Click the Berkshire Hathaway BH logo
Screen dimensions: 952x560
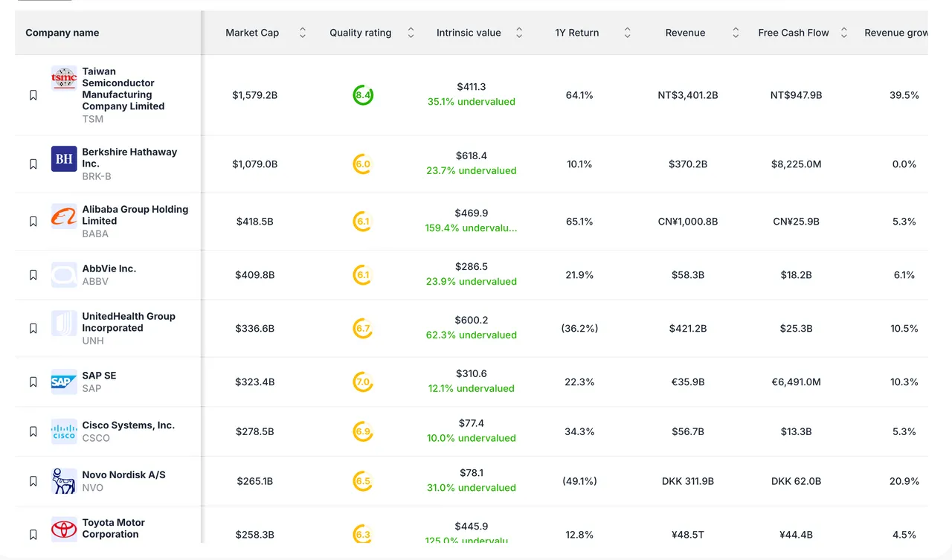[64, 158]
